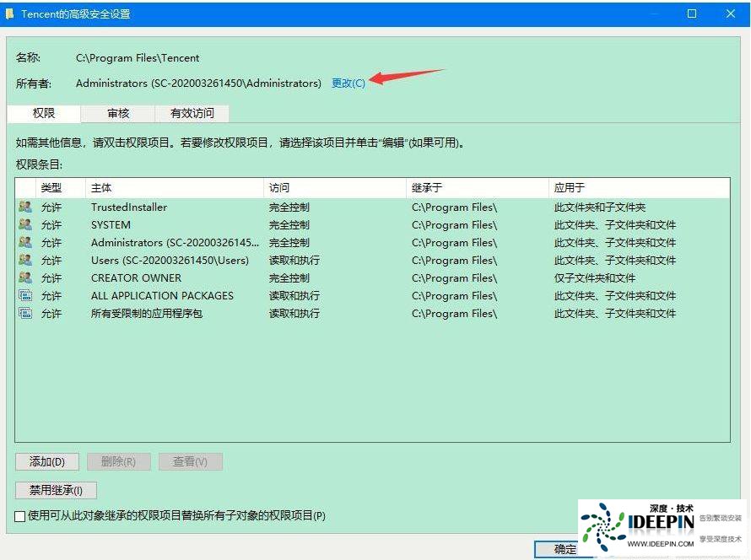The image size is (751, 560).
Task: Click the 禁用继承(I) button
Action: [x=56, y=490]
